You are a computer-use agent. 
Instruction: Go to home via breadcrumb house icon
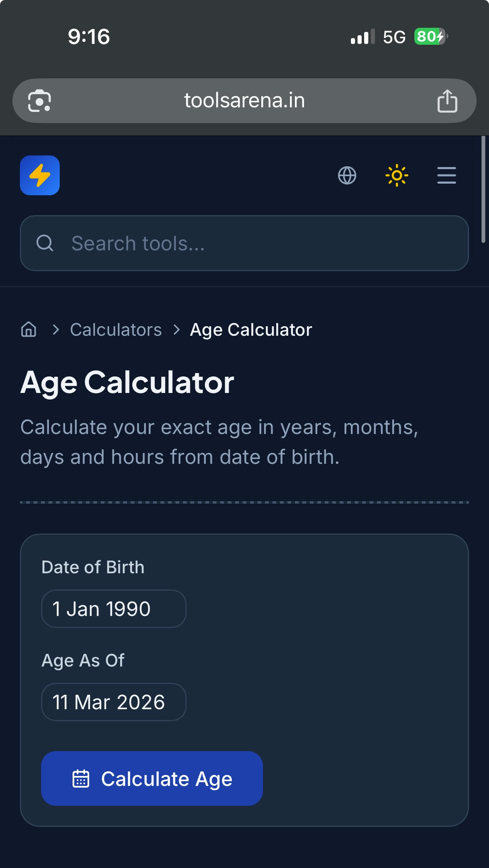pos(29,330)
